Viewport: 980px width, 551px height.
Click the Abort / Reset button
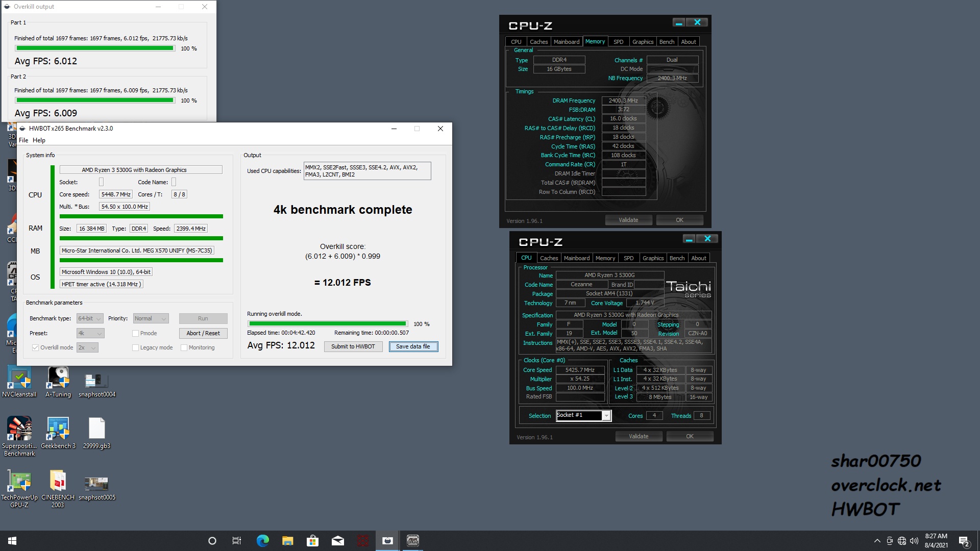pyautogui.click(x=203, y=333)
